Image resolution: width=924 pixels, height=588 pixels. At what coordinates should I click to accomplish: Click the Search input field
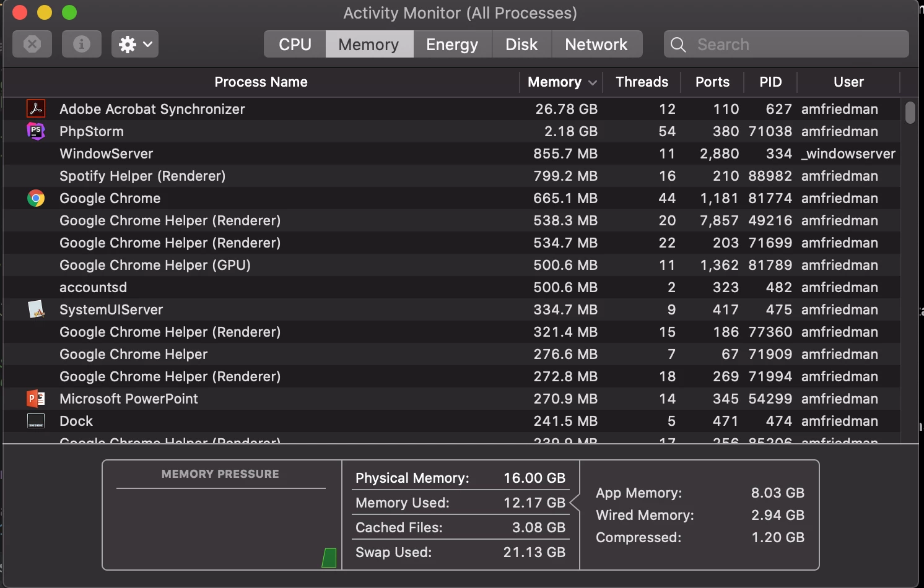(x=787, y=45)
